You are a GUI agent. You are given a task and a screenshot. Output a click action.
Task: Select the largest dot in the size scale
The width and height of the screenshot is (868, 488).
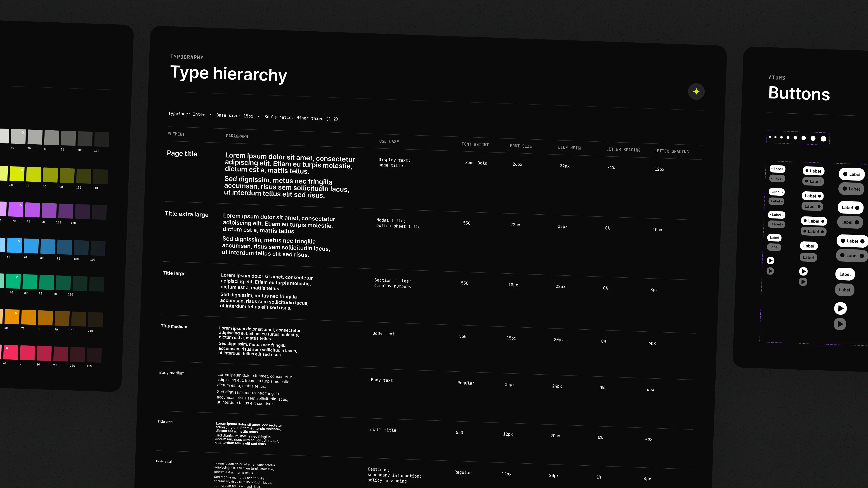pos(823,139)
